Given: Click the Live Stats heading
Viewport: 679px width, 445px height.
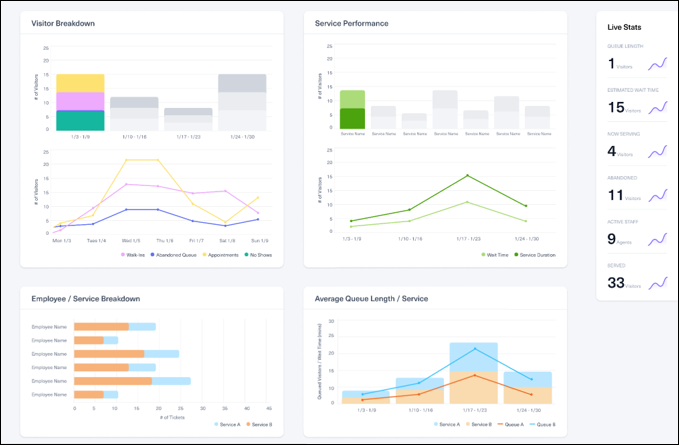Looking at the screenshot, I should tap(624, 27).
